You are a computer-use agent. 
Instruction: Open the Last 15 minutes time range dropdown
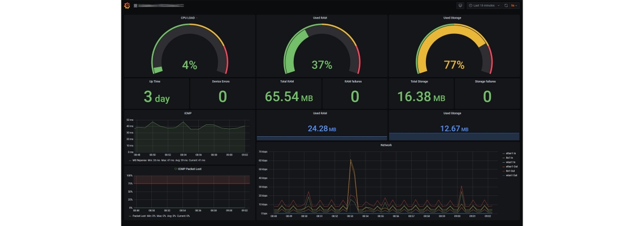(x=484, y=6)
